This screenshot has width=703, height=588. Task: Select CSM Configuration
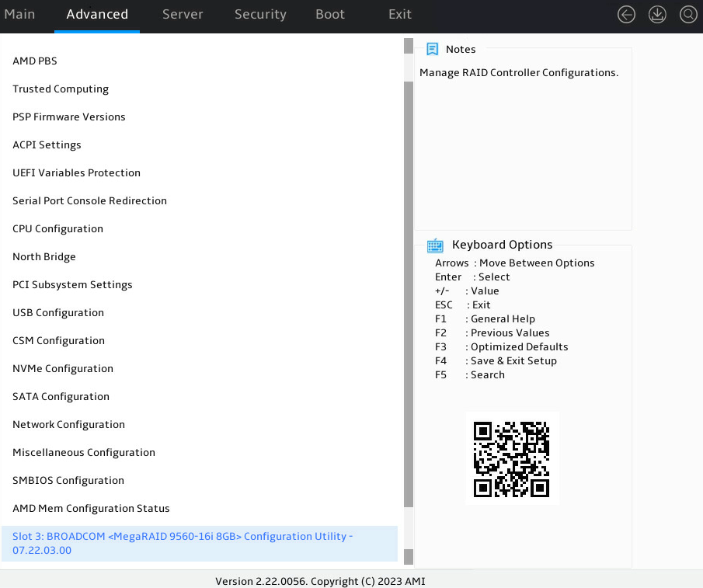tap(59, 341)
